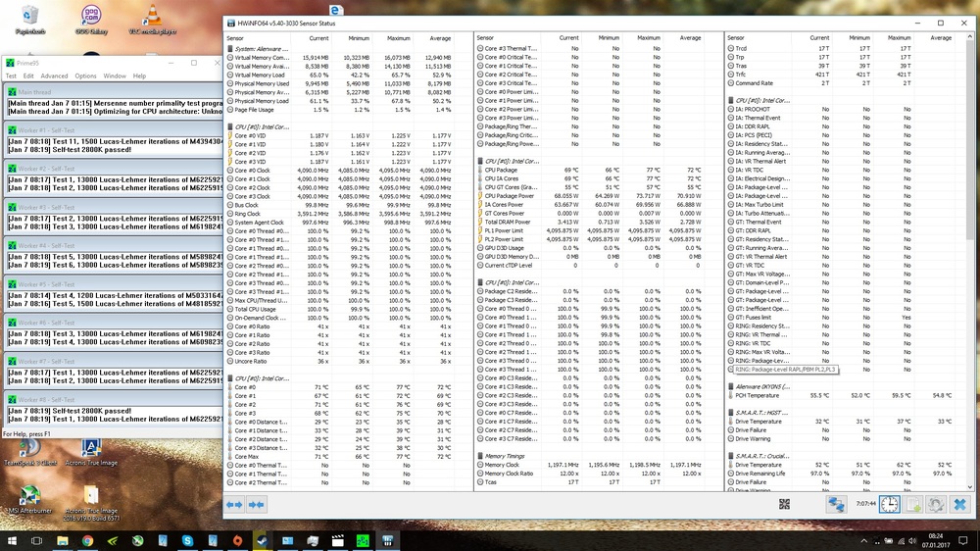Viewport: 980px width, 551px height.
Task: Close HWiNFO sensors with blue X button
Action: 959,504
